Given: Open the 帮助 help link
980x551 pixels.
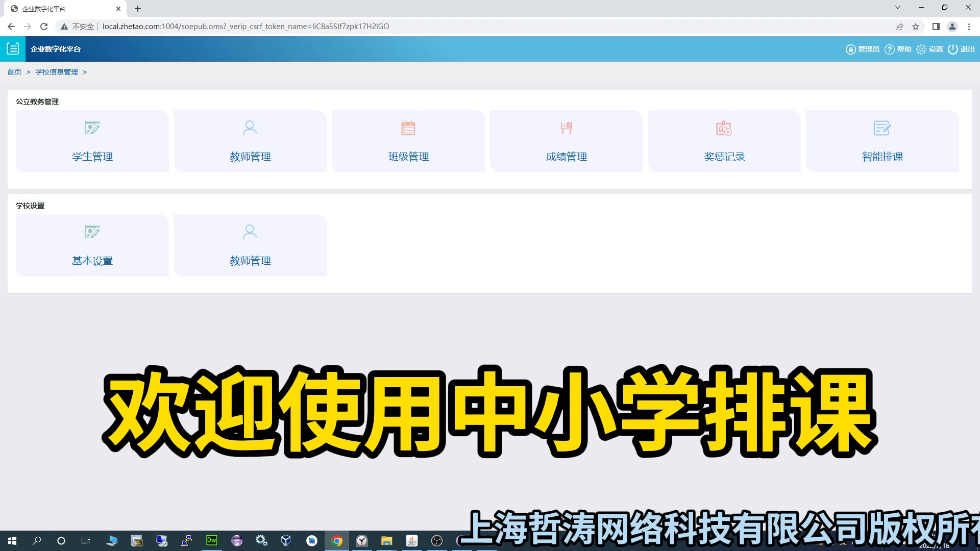Looking at the screenshot, I should [898, 49].
